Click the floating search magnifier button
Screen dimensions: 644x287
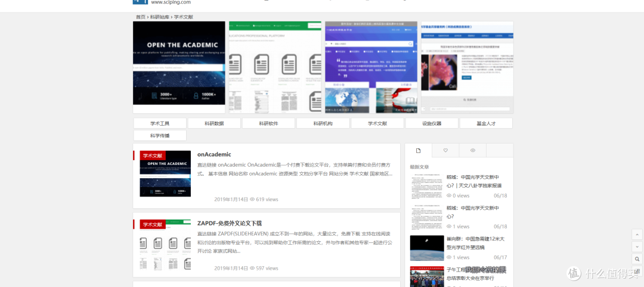[637, 259]
